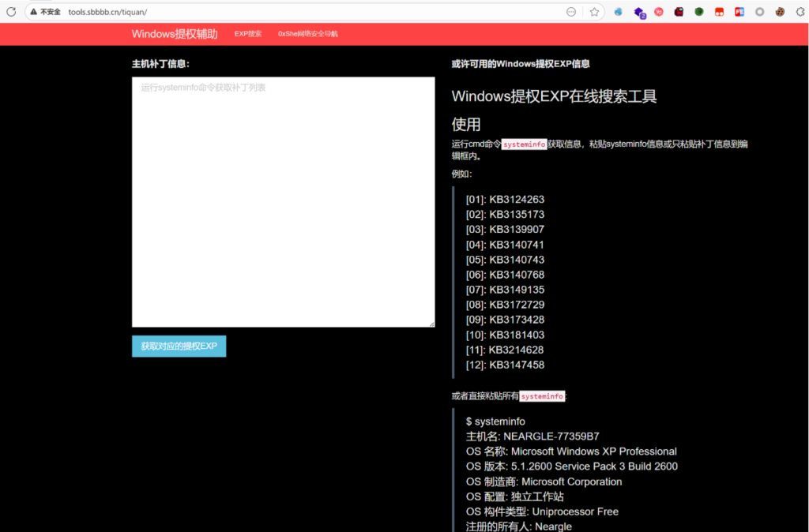Click patch entry [06]: KB3140768
The width and height of the screenshot is (809, 532).
[505, 275]
